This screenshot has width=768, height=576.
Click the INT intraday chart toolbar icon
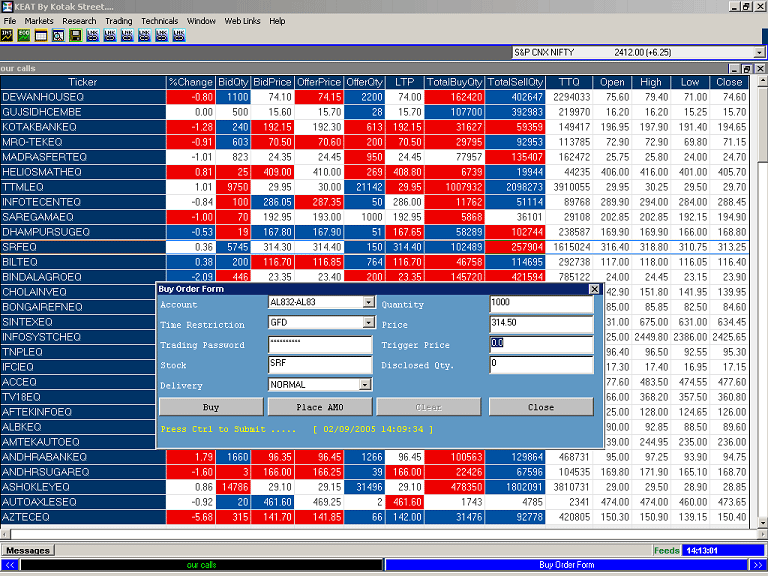[x=7, y=35]
